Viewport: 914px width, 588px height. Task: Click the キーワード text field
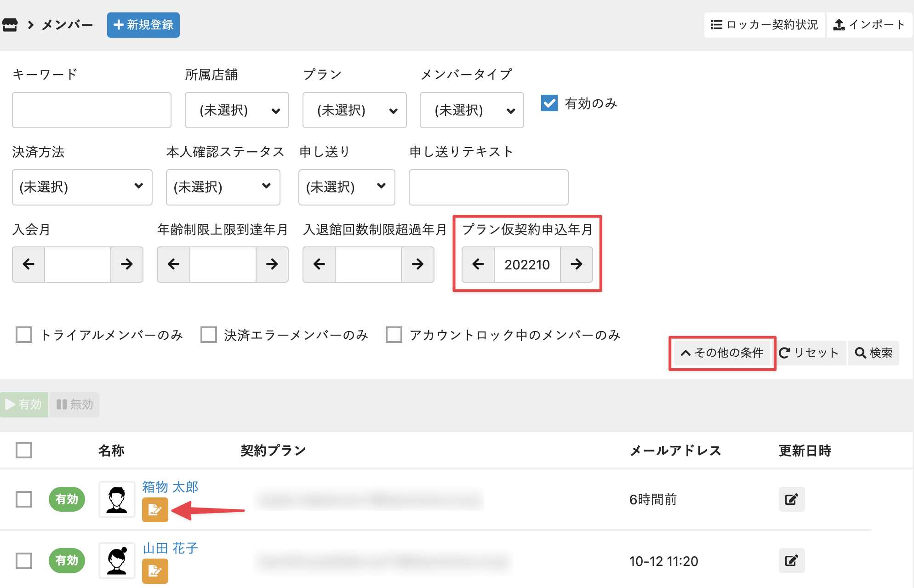click(x=91, y=110)
